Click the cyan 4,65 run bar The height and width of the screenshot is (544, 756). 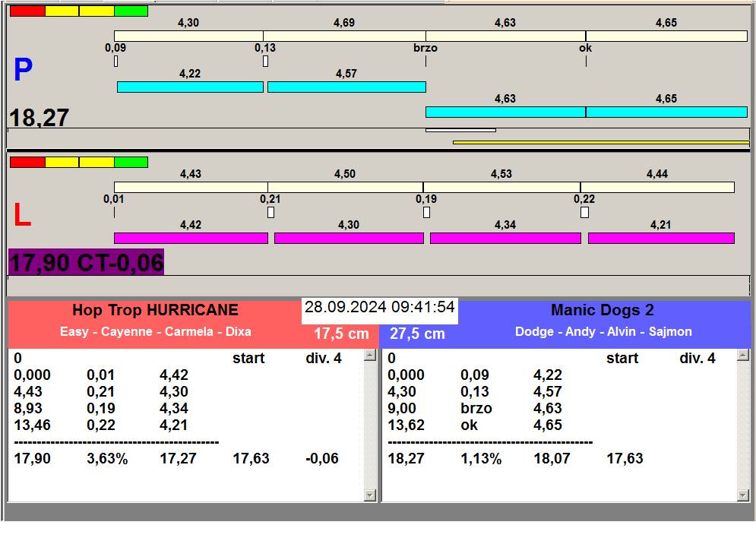(666, 112)
